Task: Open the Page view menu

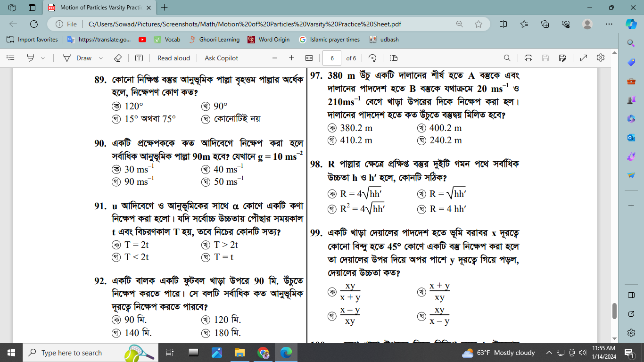Action: tap(394, 58)
